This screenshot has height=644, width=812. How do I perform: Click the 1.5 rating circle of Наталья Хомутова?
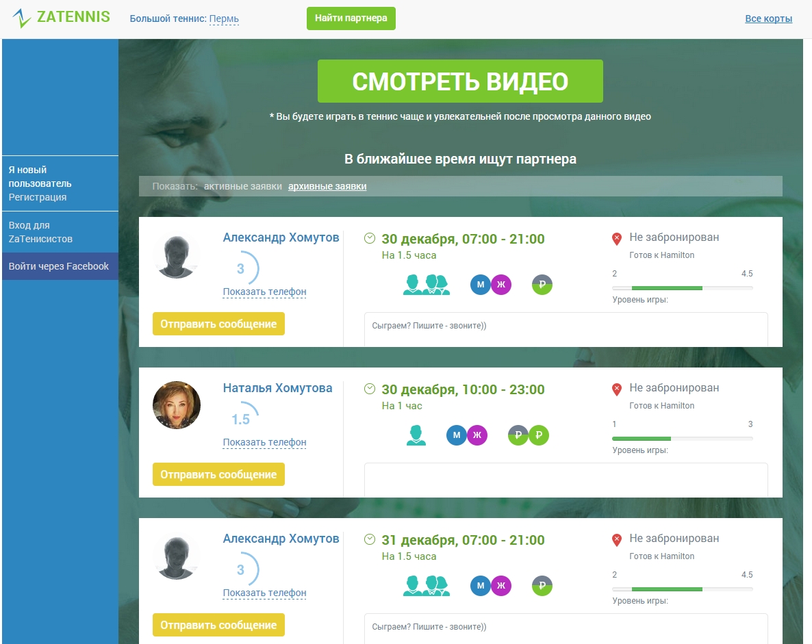(x=242, y=418)
